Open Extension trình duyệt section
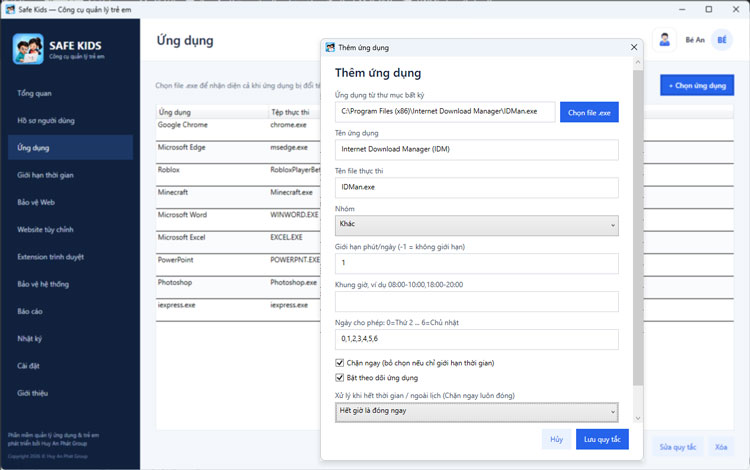This screenshot has height=470, width=750. [x=70, y=257]
